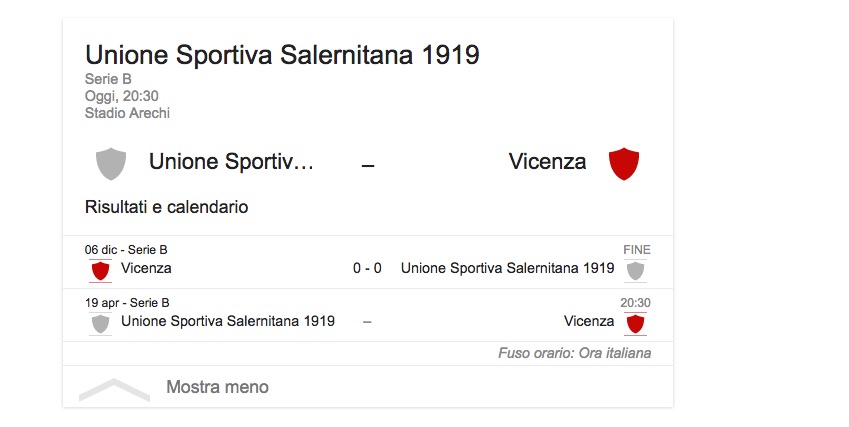Select the large Vicenza team name
849x427 pixels.
point(547,161)
